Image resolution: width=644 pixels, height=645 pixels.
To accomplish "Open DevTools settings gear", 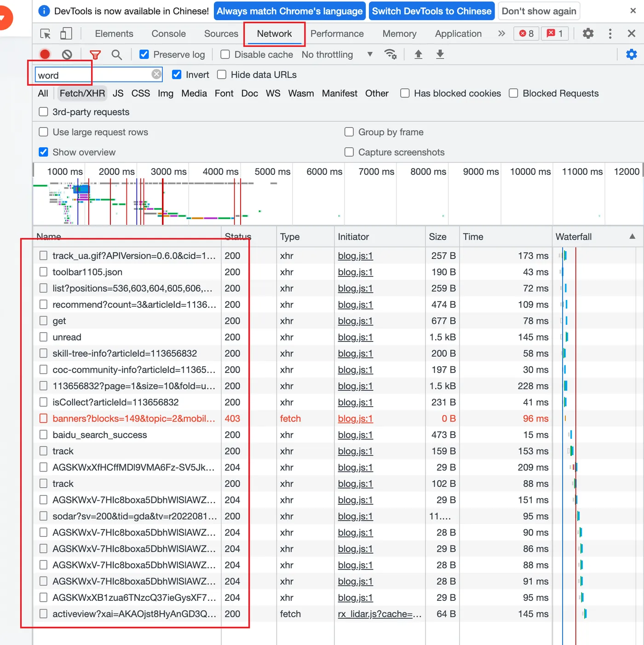I will [x=588, y=33].
